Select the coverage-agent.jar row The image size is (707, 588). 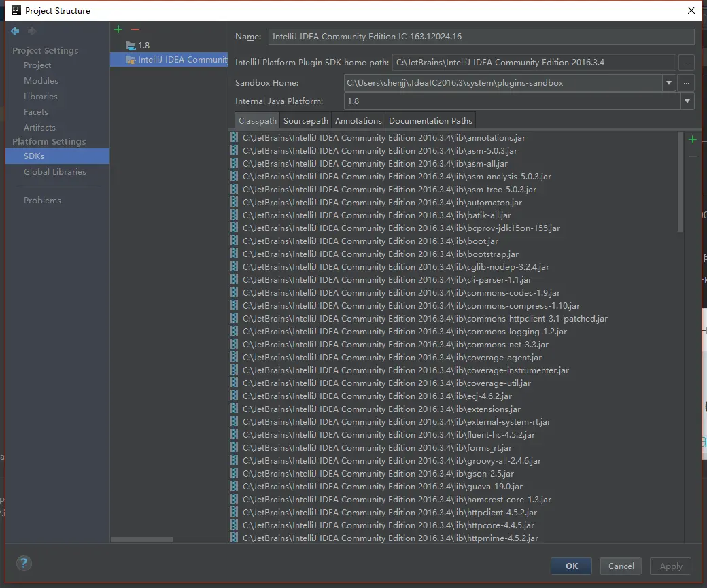(453, 358)
